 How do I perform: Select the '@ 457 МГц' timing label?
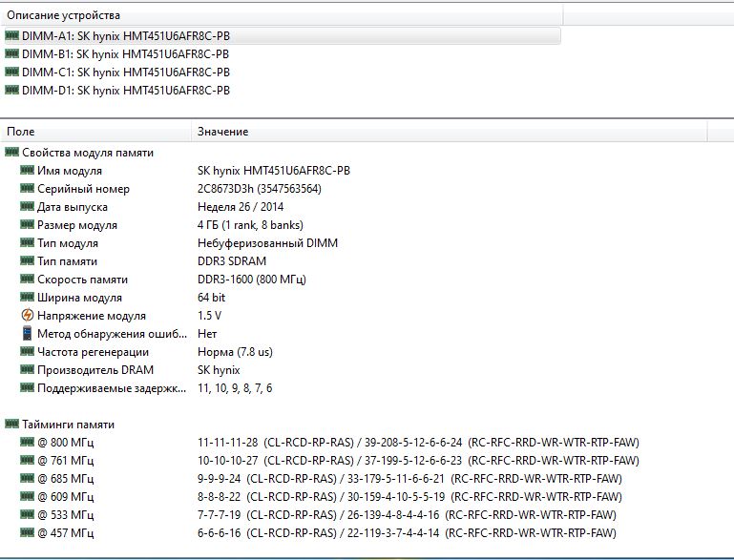click(66, 533)
